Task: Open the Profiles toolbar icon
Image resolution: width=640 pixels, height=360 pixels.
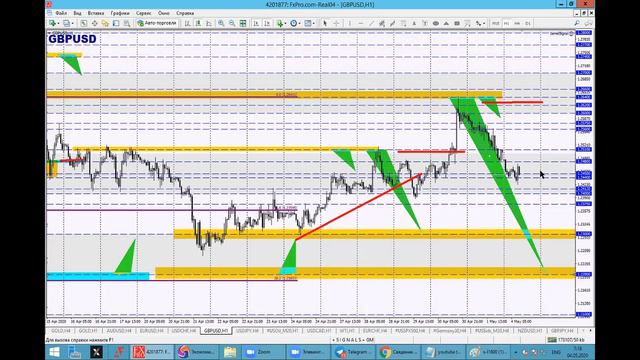Action: (x=66, y=23)
